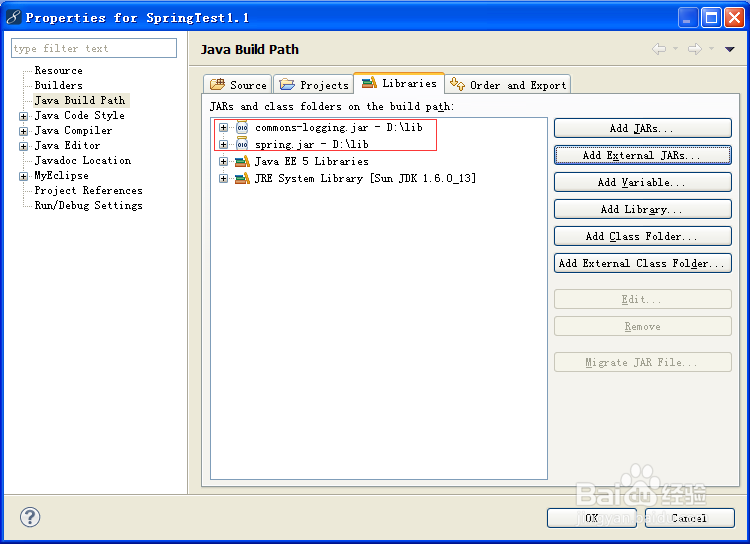Open back history dropdown arrow

[675, 49]
